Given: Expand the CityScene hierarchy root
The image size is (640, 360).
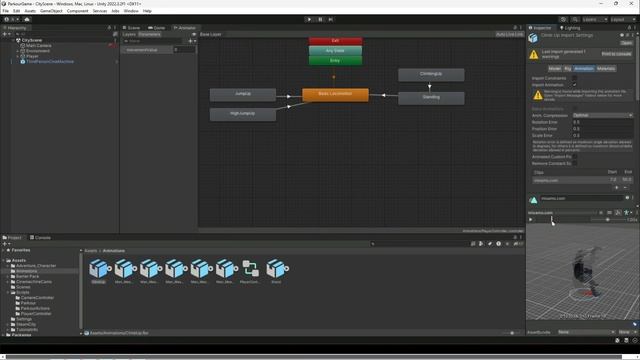Looking at the screenshot, I should coord(13,40).
